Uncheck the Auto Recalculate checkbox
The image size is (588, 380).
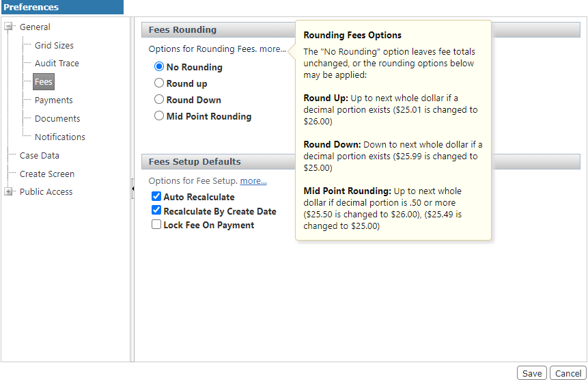click(x=156, y=197)
